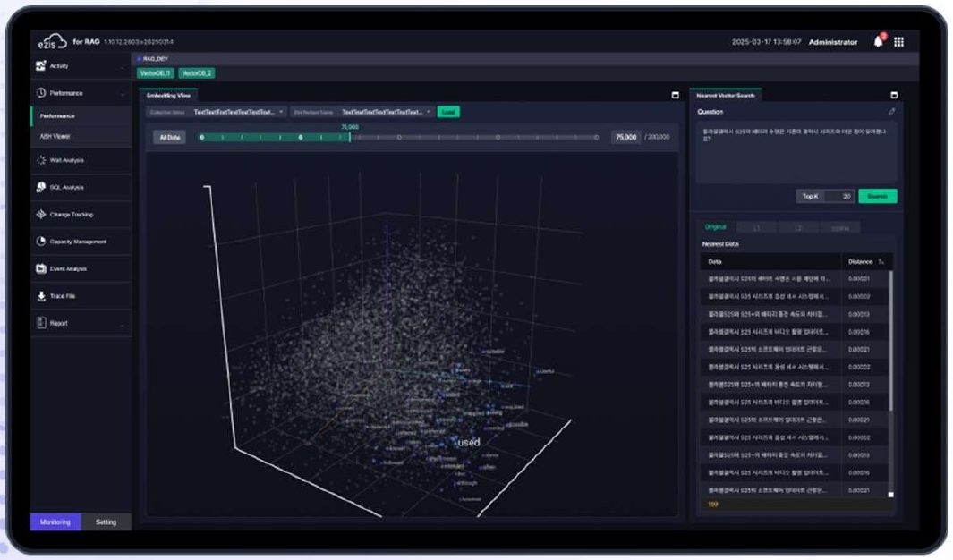953x560 pixels.
Task: Select the VectorDB_1 tag
Action: [x=155, y=72]
